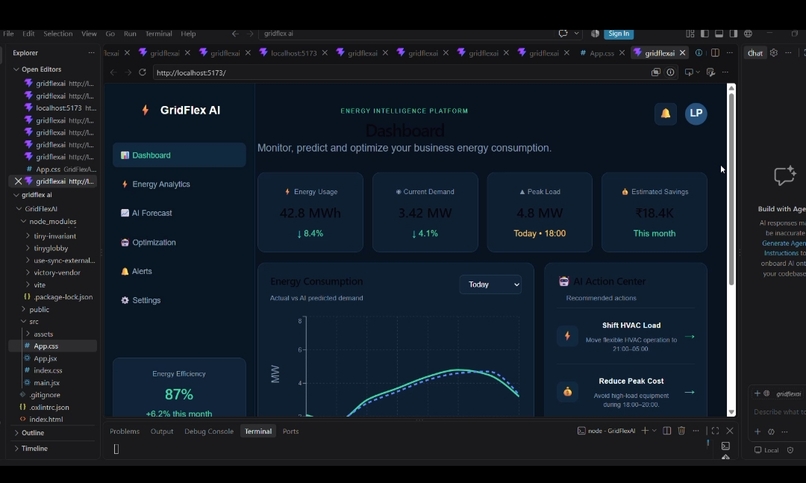This screenshot has width=806, height=483.
Task: Open the Terminal menu in menu bar
Action: pos(158,33)
